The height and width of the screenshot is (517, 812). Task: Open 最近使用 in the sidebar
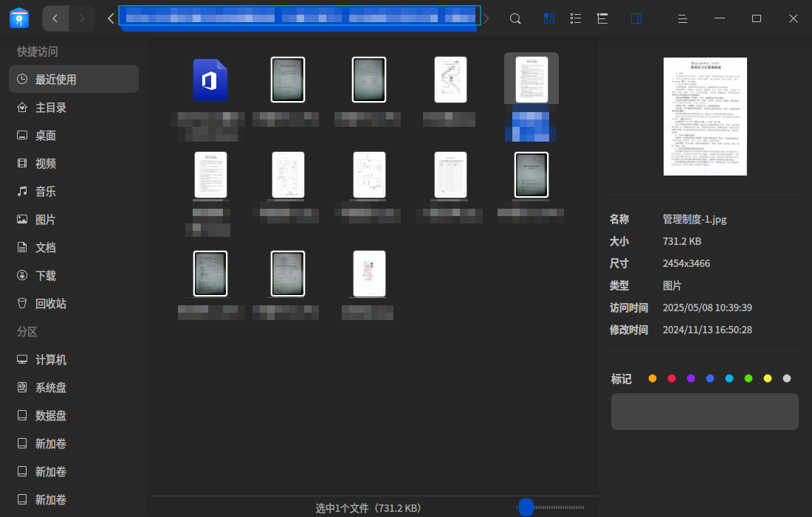[74, 79]
